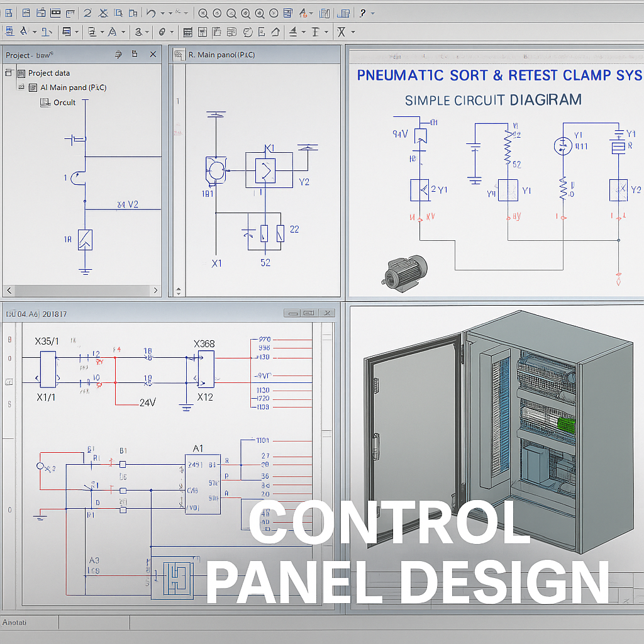Click the Project panel horizontal scrollbar
The width and height of the screenshot is (644, 644).
coord(82,291)
